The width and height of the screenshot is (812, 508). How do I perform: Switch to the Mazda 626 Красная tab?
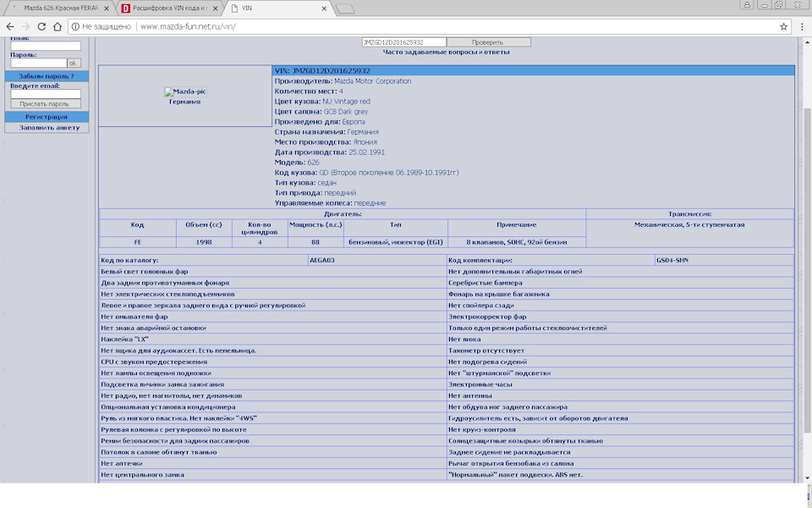(x=58, y=8)
